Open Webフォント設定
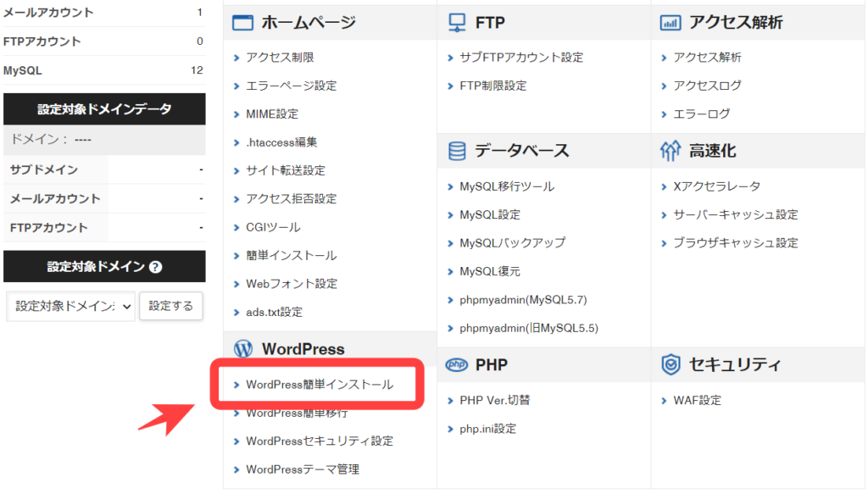 pos(292,284)
